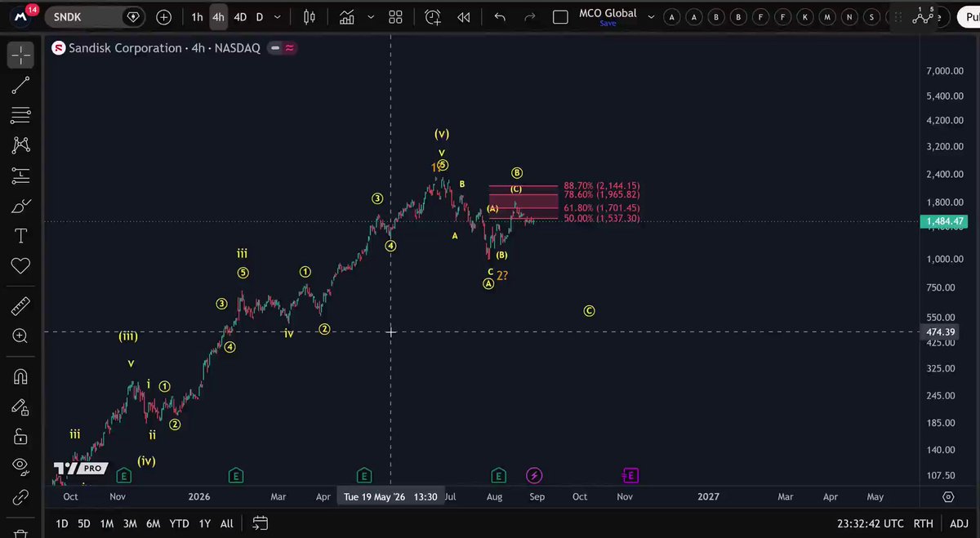Open the chart settings hexagon icon on the time axis

point(948,496)
